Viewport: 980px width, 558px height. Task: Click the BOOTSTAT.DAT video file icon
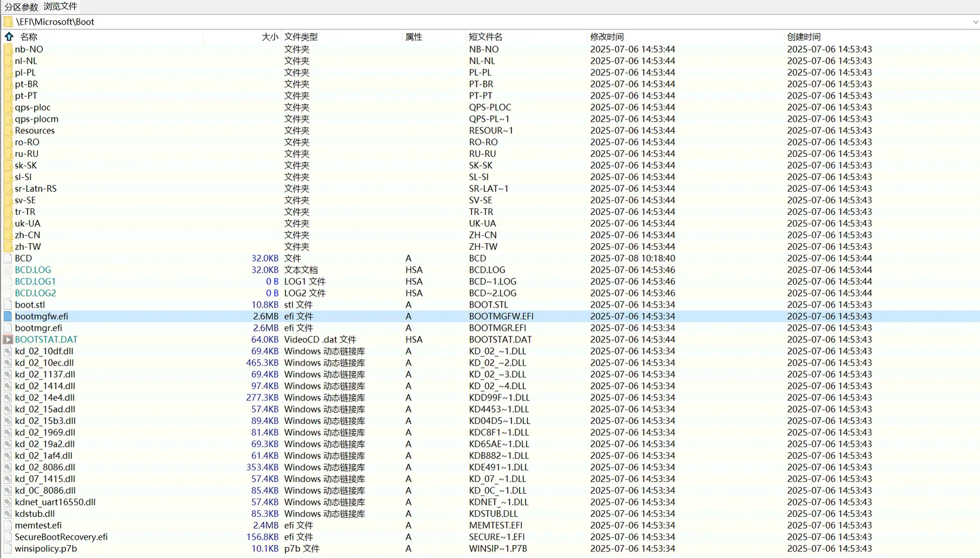[x=8, y=339]
